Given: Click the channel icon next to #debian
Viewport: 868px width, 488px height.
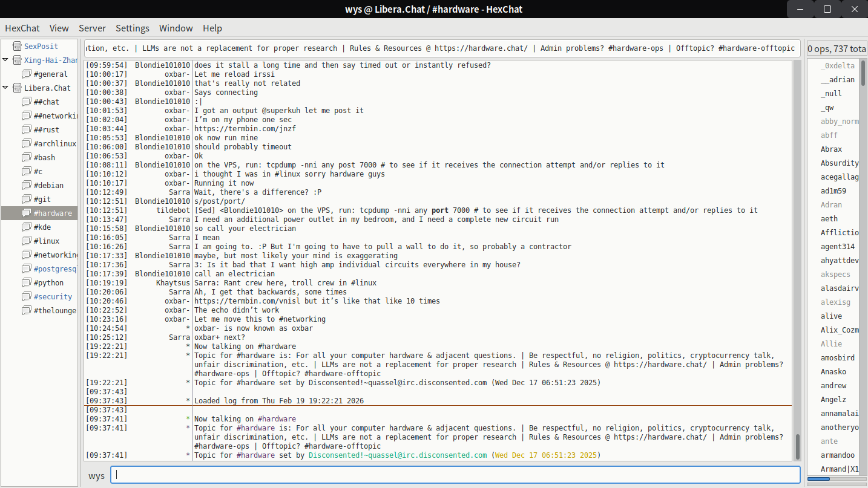Looking at the screenshot, I should coord(26,185).
